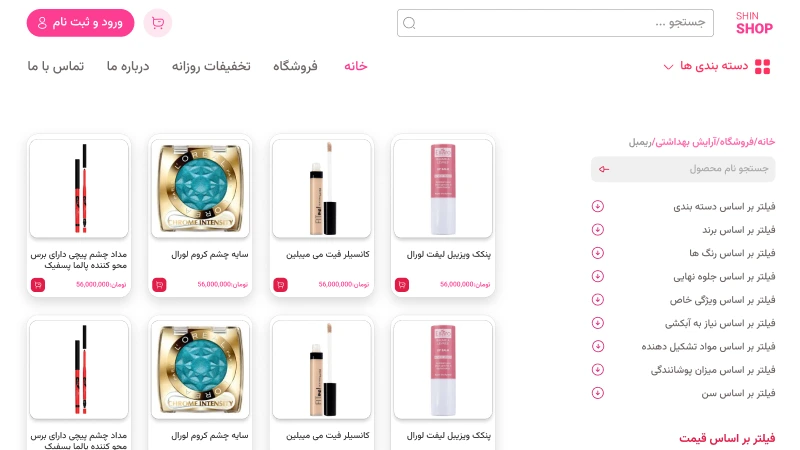Add first-row کانسیلر فیت می میبلین to cart
800x450 pixels.
tap(281, 285)
